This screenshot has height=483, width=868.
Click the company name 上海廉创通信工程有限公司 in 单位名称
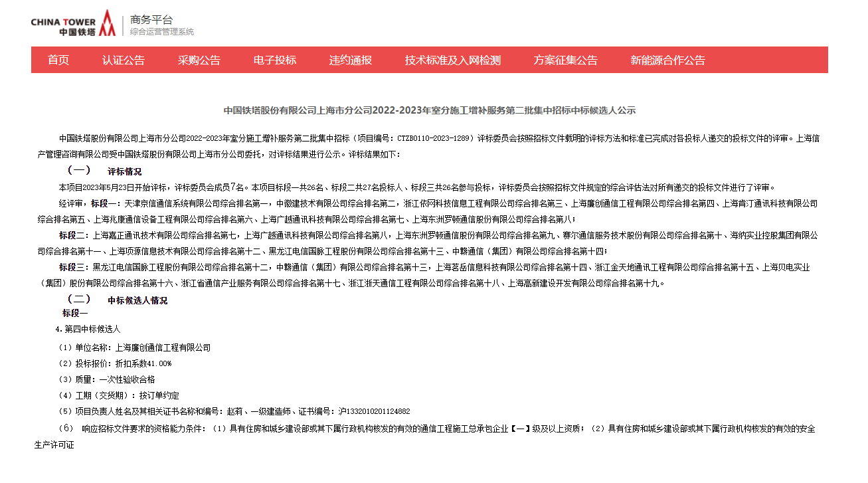(163, 347)
